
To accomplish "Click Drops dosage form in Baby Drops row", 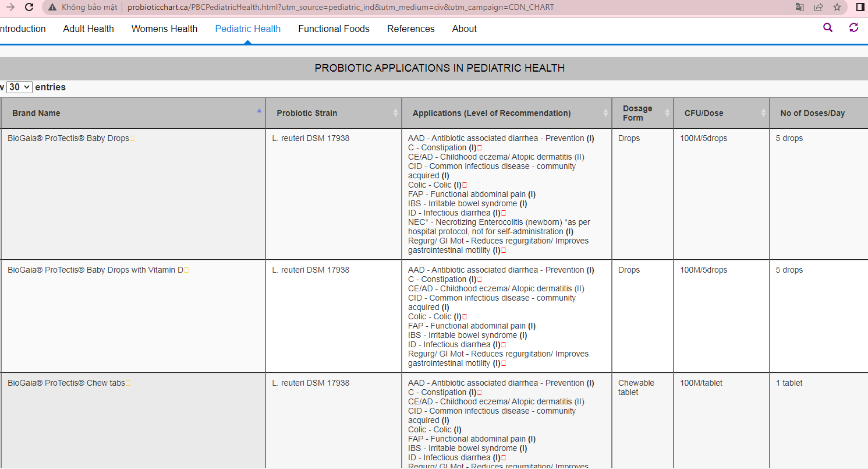I will tap(629, 138).
